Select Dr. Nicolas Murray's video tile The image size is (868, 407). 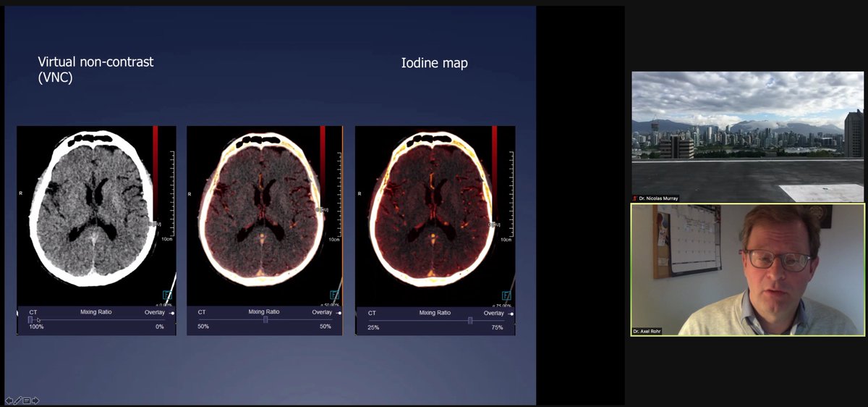point(748,136)
